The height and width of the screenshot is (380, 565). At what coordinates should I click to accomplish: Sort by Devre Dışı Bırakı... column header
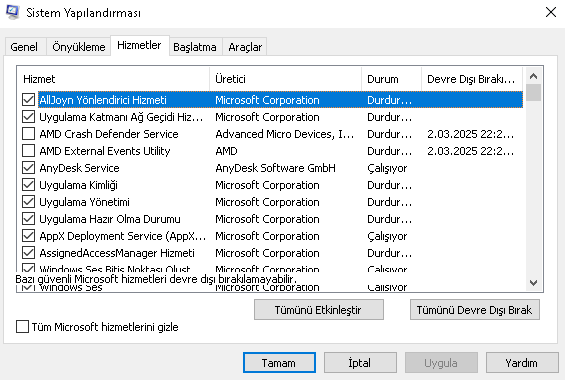click(472, 79)
